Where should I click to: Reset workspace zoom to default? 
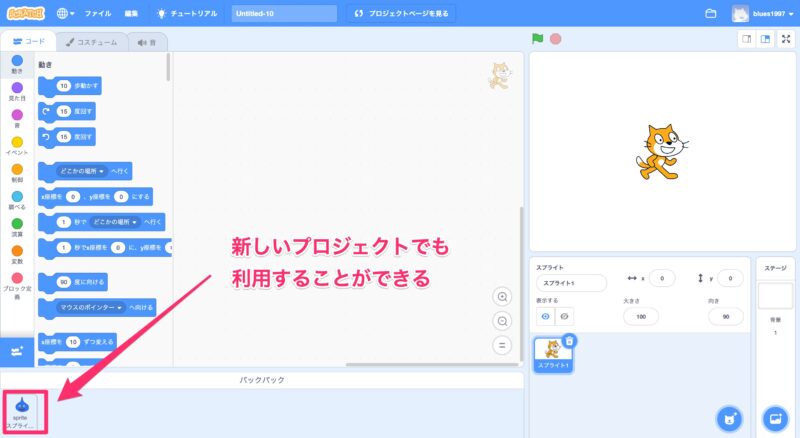point(502,345)
